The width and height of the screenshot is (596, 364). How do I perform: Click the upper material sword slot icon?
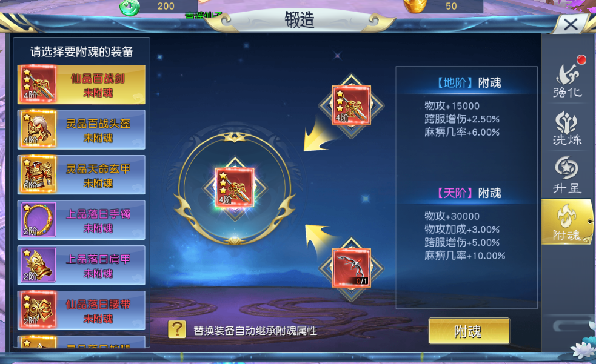coord(351,105)
